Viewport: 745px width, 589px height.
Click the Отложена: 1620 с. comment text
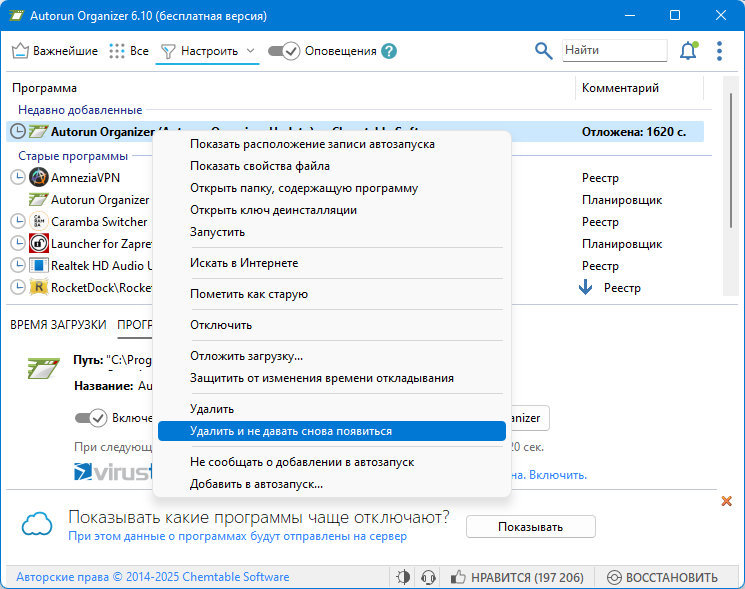coord(634,132)
